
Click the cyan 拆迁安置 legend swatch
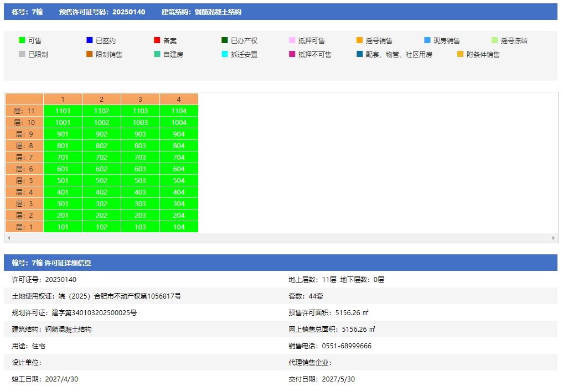225,54
